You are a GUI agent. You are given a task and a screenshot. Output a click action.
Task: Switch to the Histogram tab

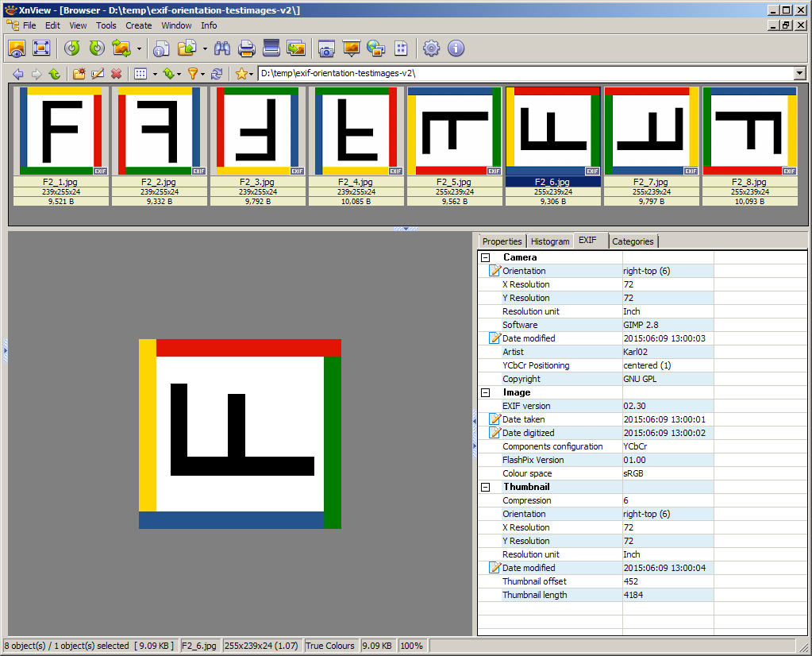[x=550, y=241]
